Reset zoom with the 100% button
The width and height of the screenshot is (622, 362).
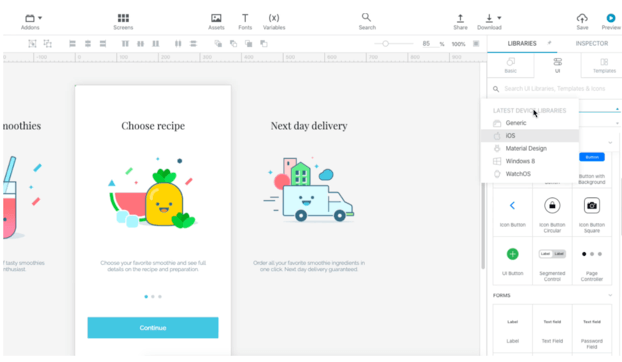[458, 44]
